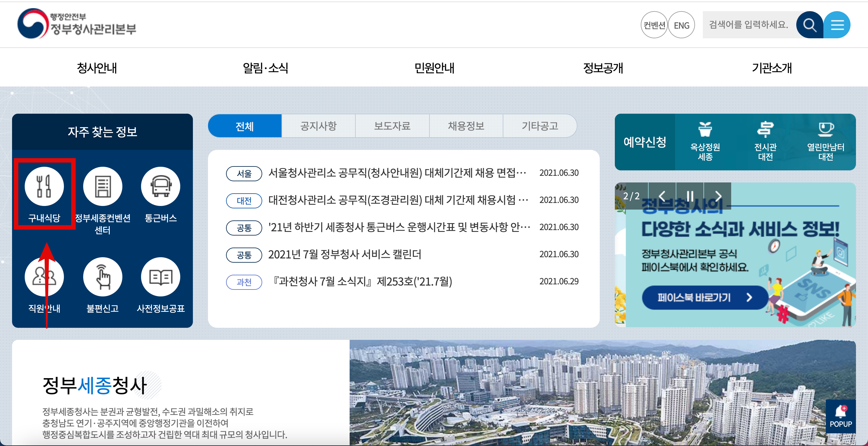868x446 pixels.
Task: Open the 2021년 7월 정부청사 서비스 캘린더 notice
Action: coord(344,255)
